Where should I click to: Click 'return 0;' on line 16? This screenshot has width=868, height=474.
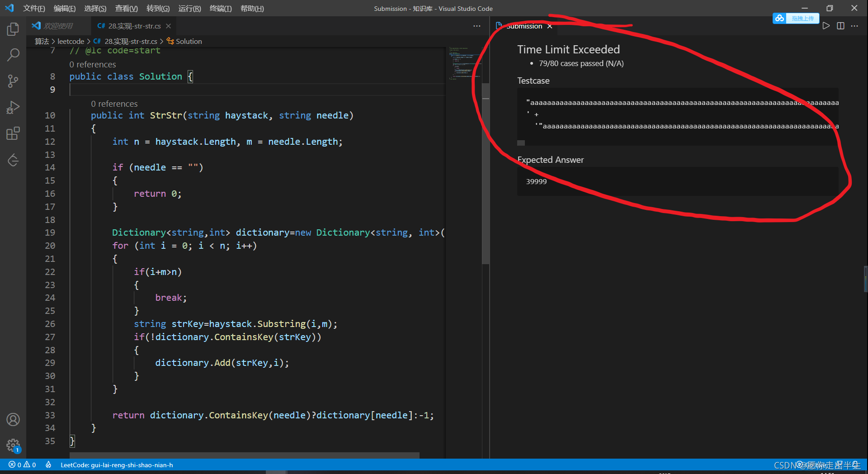(x=157, y=194)
